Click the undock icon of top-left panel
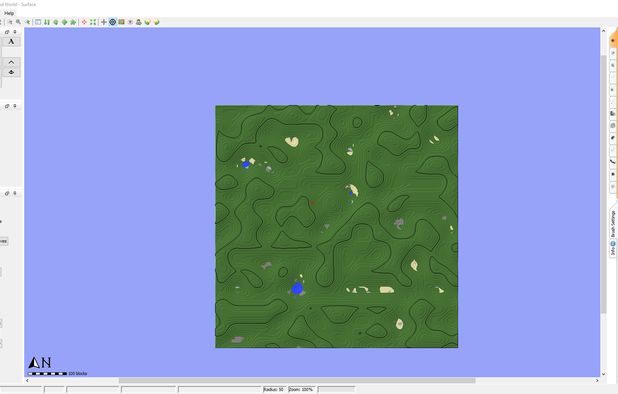618x394 pixels. coord(7,32)
